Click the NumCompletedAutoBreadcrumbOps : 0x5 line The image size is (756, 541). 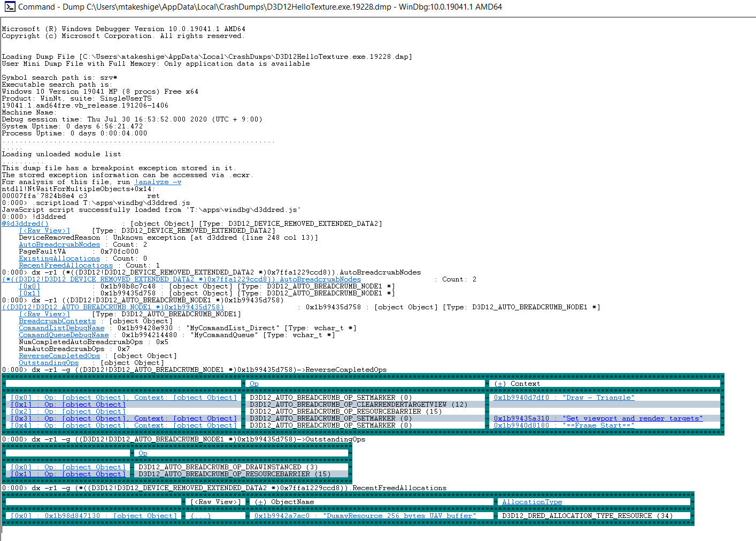click(x=94, y=342)
